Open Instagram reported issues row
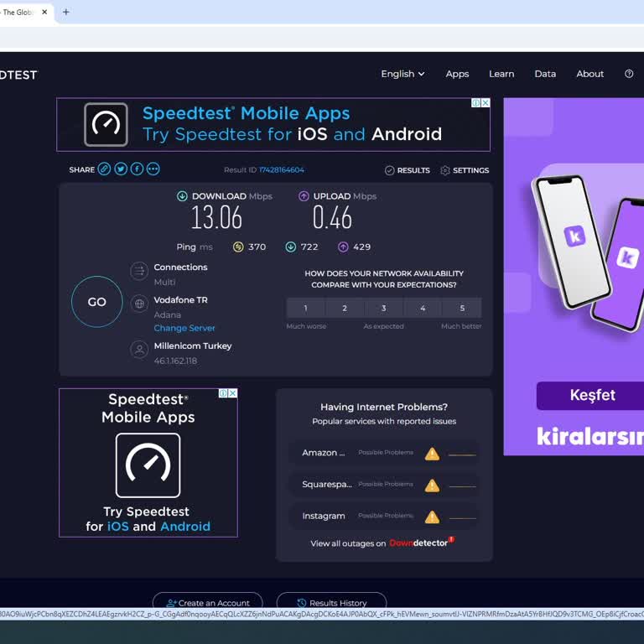Viewport: 644px width, 644px height. 384,516
